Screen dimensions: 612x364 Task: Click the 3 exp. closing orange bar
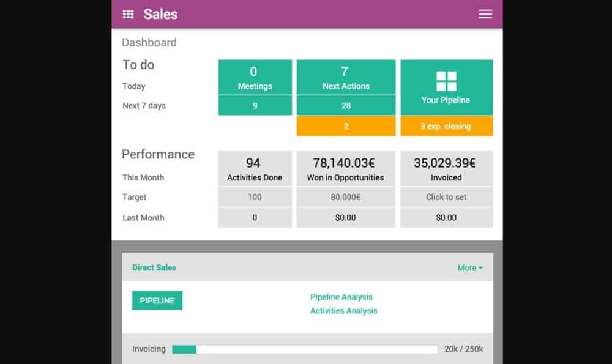click(x=446, y=126)
